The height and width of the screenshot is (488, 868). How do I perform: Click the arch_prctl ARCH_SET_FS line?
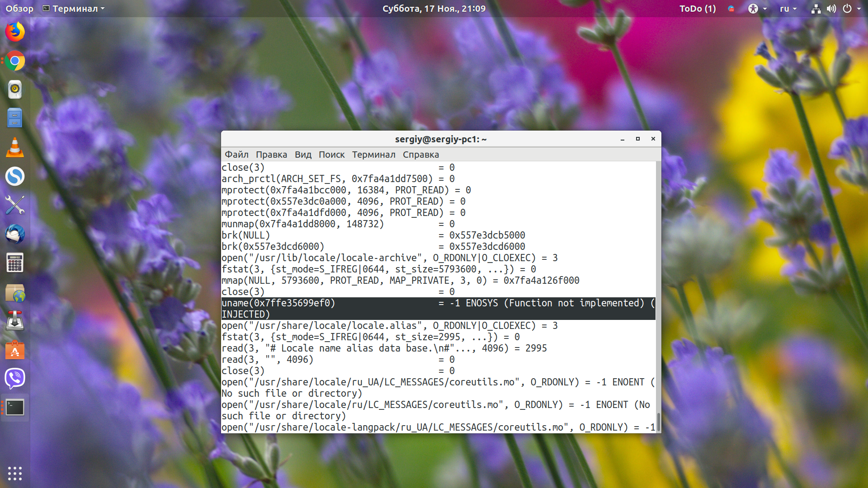click(338, 179)
